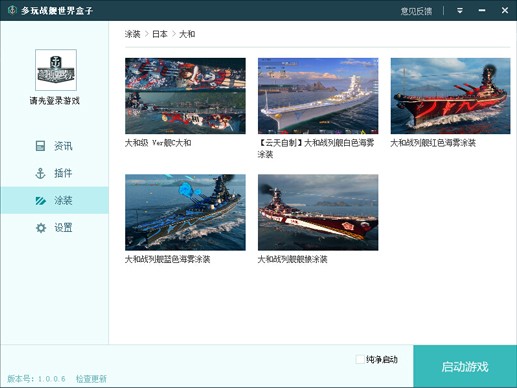Open the 插件 anchor icon in sidebar
Image resolution: width=517 pixels, height=388 pixels.
pos(40,173)
